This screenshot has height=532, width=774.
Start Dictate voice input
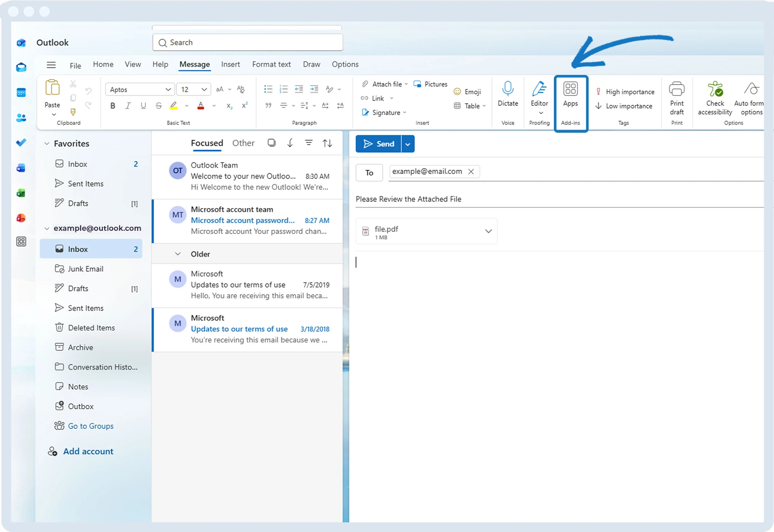[508, 94]
